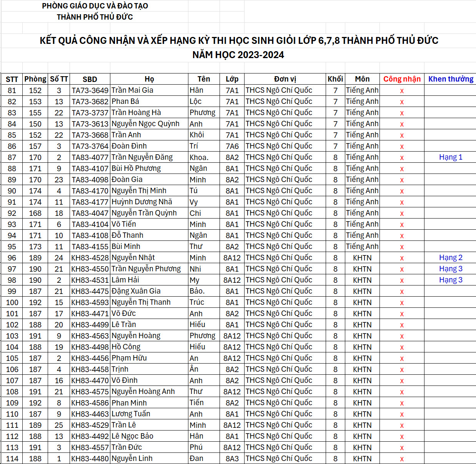476x464 pixels.
Task: Select the name cell "Trần Nguyễn Đăng"
Action: [142, 157]
